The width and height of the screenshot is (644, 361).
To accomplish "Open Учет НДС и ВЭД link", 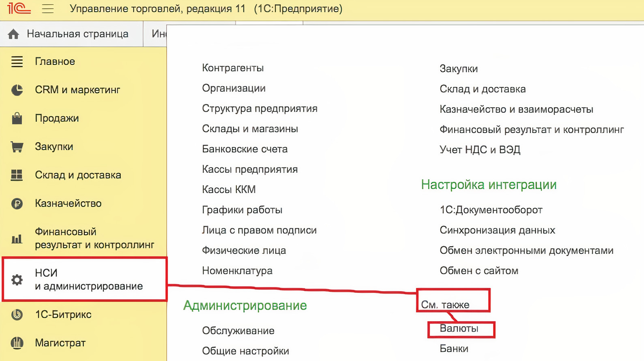I will [x=480, y=150].
